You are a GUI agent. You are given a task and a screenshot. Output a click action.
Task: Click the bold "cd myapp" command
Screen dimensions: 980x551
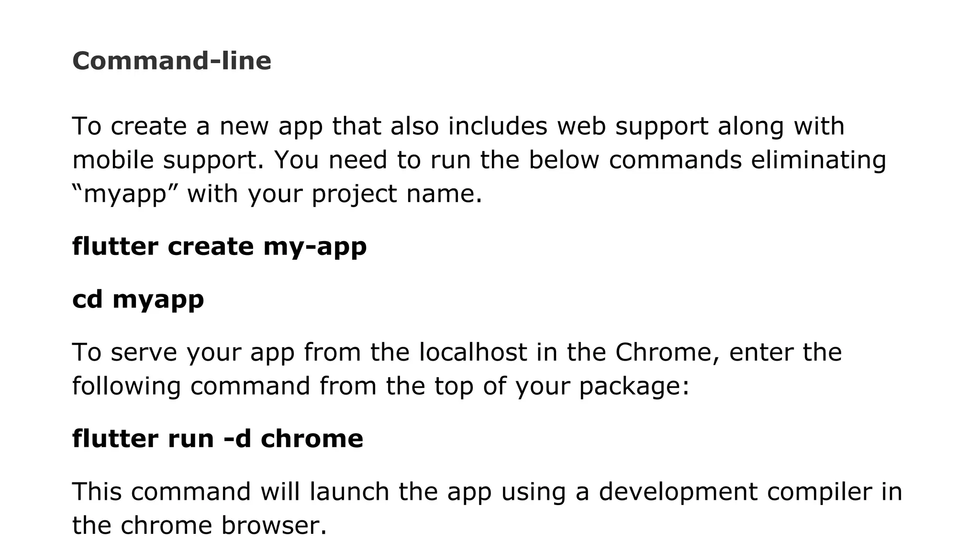[x=138, y=300]
